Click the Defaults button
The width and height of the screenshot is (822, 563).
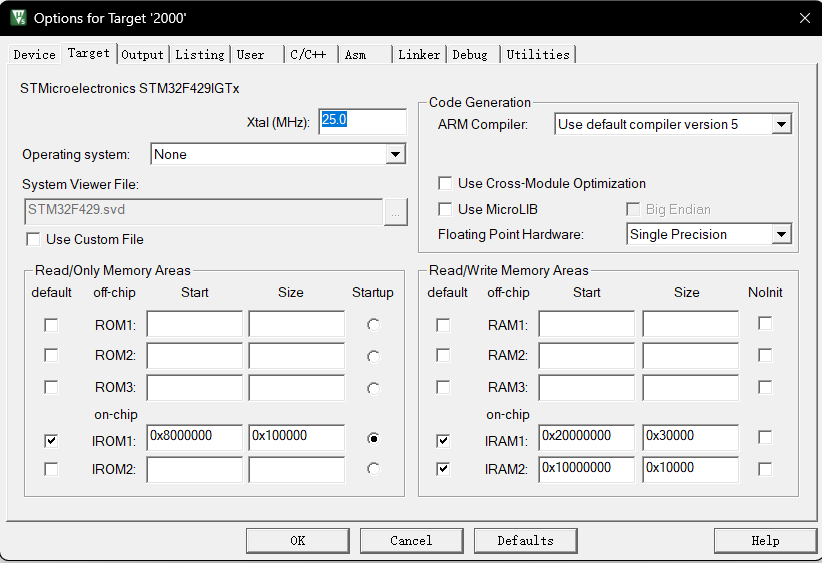(526, 540)
